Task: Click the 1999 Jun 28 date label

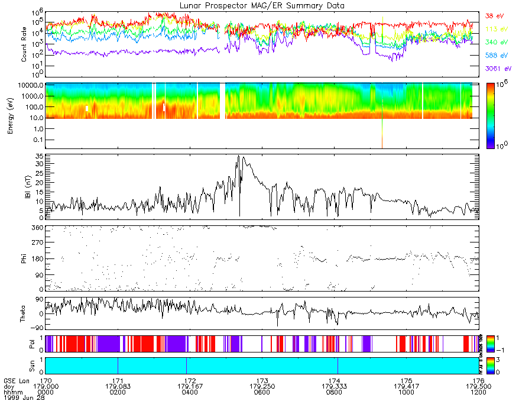Action: click(24, 397)
